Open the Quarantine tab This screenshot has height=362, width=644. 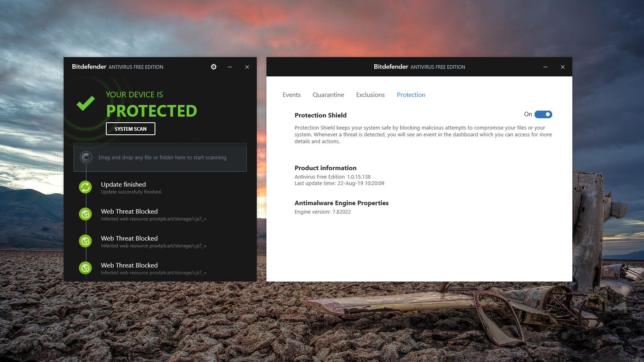click(x=328, y=95)
